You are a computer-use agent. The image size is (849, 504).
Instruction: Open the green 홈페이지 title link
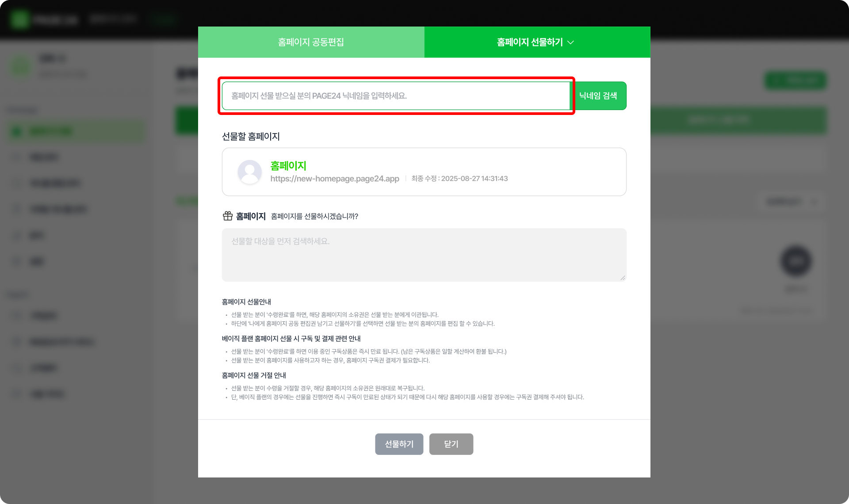tap(288, 166)
